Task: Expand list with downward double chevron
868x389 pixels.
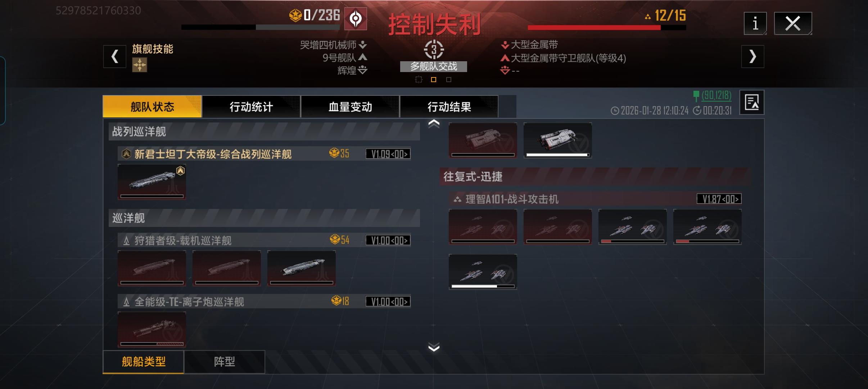Action: (434, 347)
